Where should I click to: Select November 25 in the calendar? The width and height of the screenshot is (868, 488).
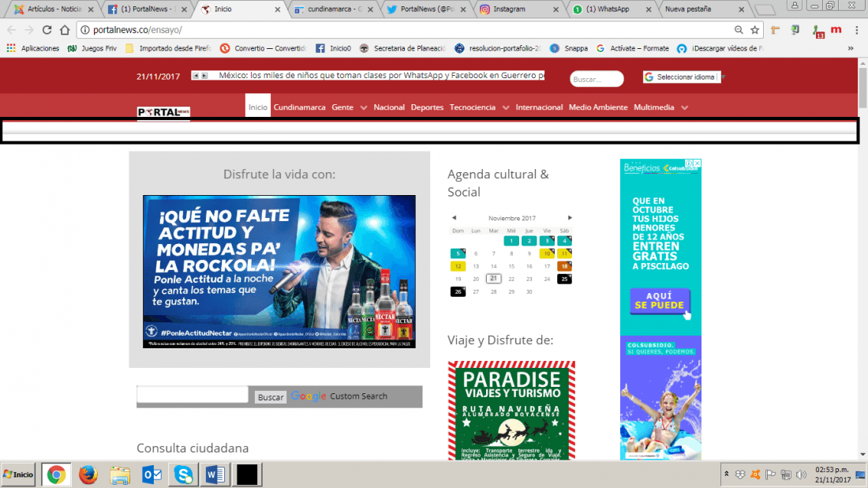click(564, 280)
